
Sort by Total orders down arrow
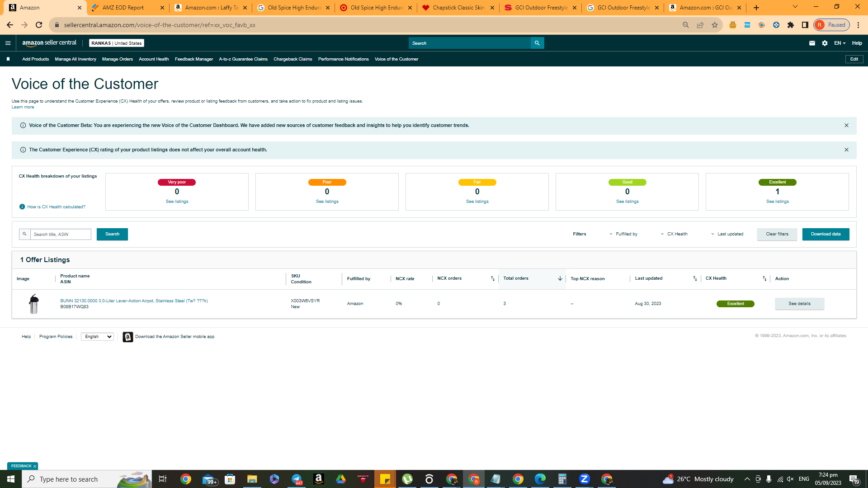560,279
